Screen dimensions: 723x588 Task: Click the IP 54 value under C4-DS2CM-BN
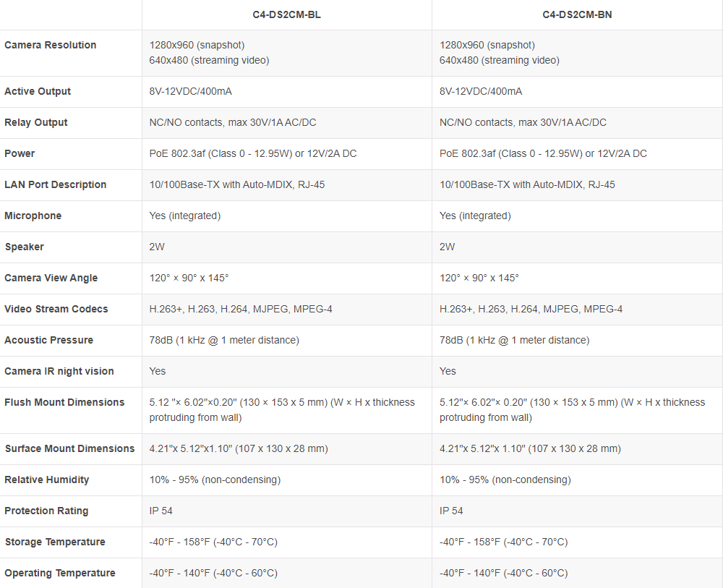tap(451, 511)
